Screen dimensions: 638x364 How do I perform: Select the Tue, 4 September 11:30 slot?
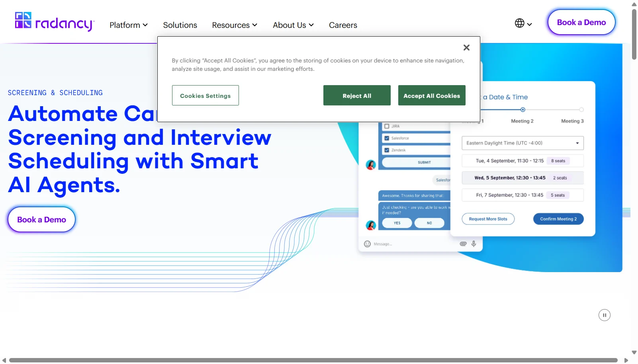click(x=523, y=161)
